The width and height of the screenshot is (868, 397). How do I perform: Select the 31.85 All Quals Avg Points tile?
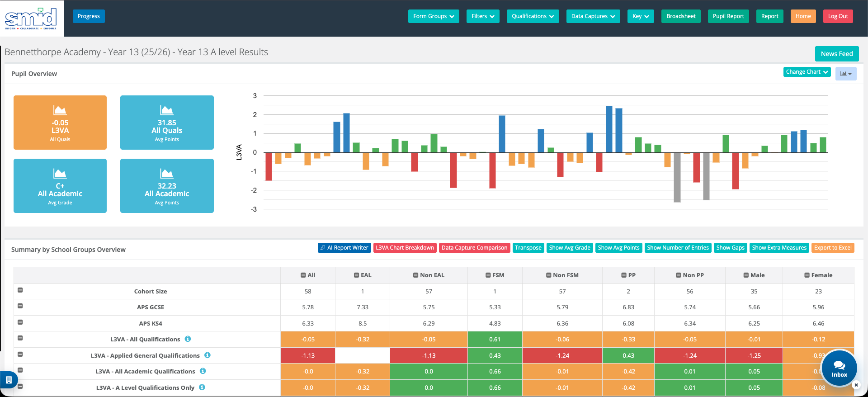[167, 123]
